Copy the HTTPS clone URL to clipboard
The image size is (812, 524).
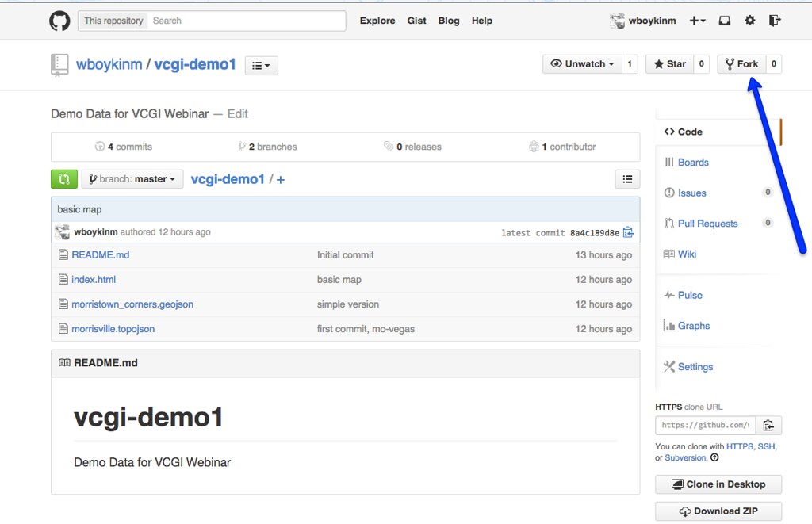point(768,425)
